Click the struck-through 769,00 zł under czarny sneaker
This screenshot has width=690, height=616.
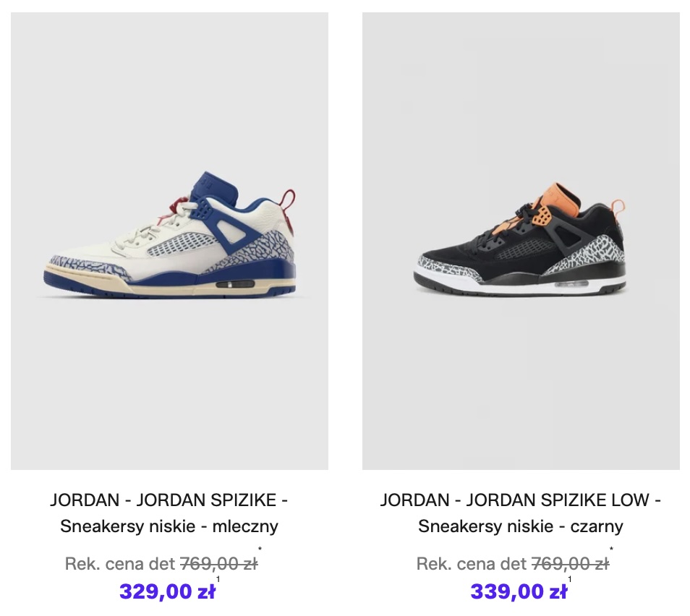571,564
